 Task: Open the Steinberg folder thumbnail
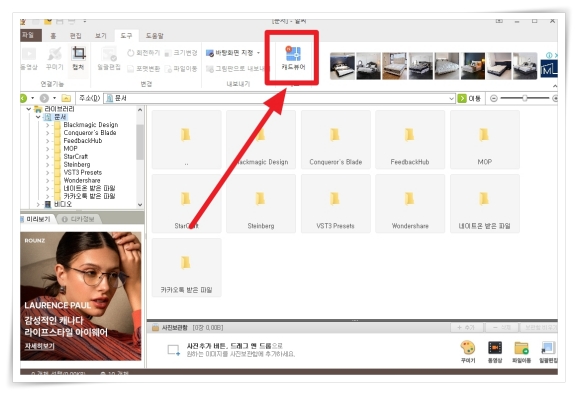pyautogui.click(x=261, y=204)
